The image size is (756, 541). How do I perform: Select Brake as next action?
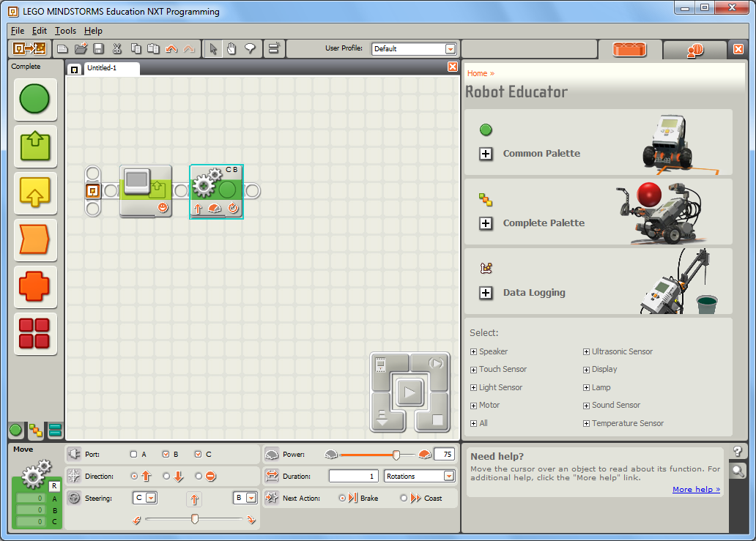(342, 498)
